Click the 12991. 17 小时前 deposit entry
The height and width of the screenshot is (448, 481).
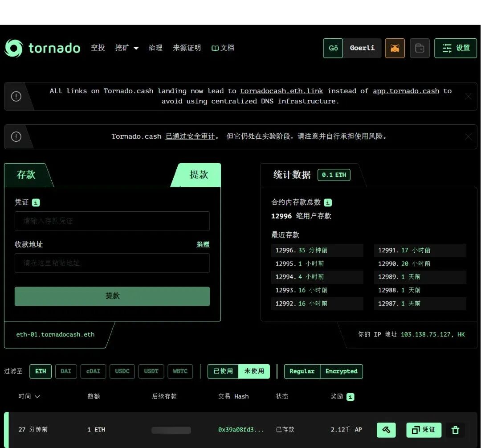coord(420,251)
